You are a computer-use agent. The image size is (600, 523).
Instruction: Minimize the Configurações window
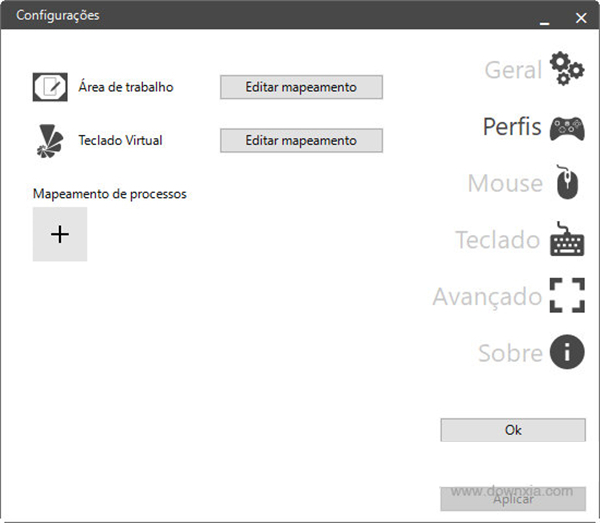click(545, 18)
